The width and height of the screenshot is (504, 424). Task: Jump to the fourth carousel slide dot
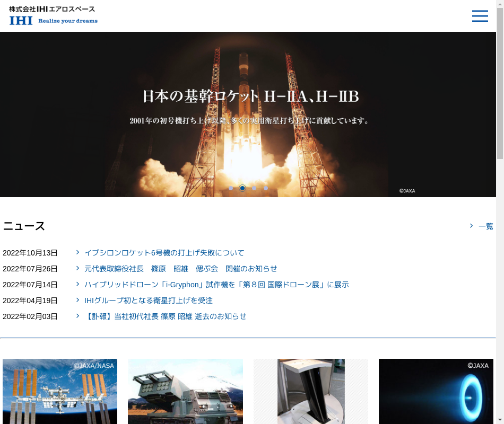[266, 188]
